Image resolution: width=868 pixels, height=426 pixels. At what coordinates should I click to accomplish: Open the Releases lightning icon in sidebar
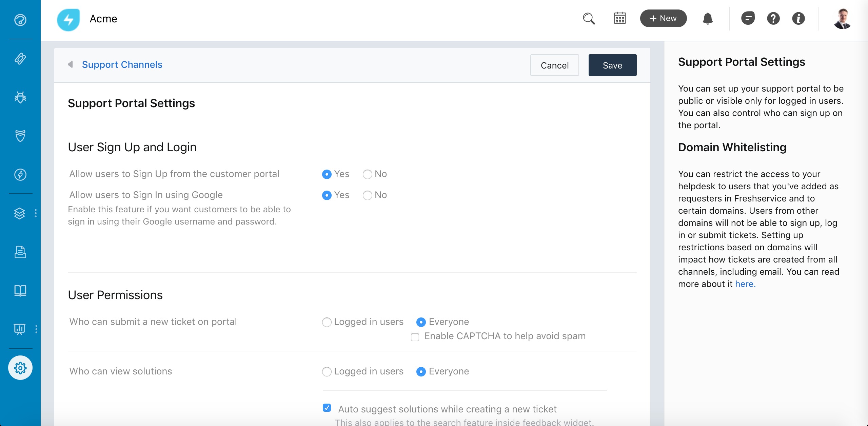[x=20, y=175]
